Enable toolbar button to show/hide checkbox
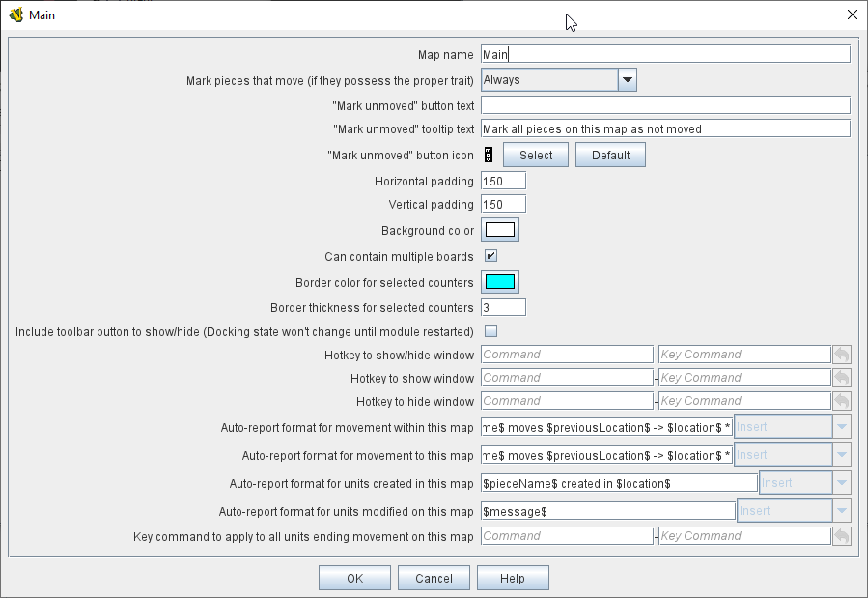 pos(490,331)
